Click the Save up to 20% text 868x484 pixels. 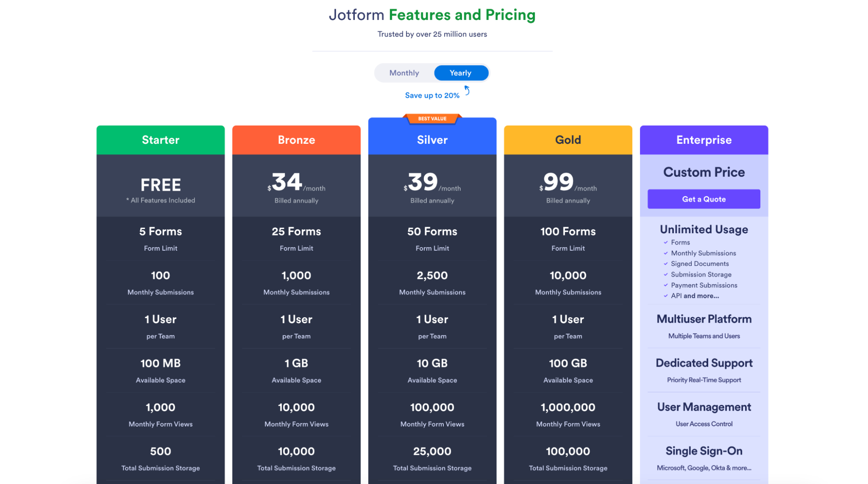click(x=432, y=96)
